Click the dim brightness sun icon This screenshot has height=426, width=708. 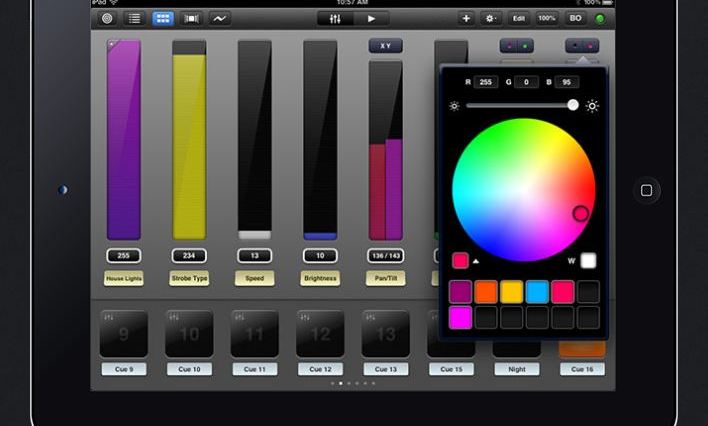click(x=455, y=105)
